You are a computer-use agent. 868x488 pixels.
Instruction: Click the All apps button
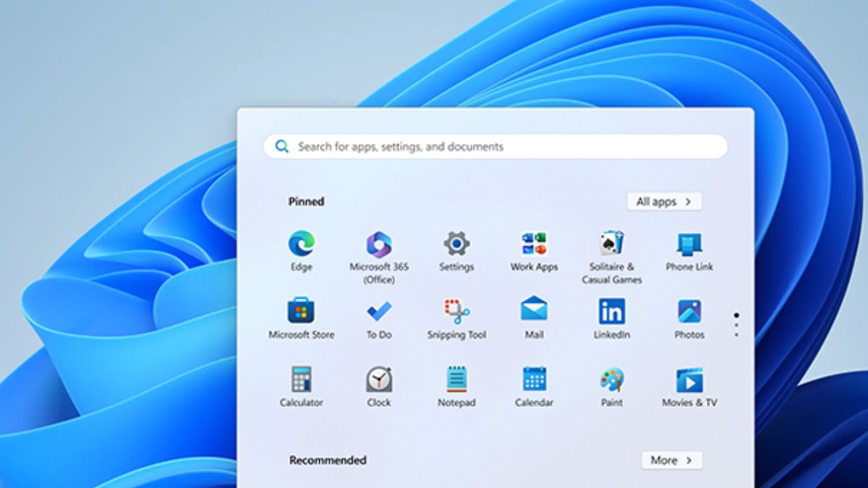pyautogui.click(x=664, y=202)
